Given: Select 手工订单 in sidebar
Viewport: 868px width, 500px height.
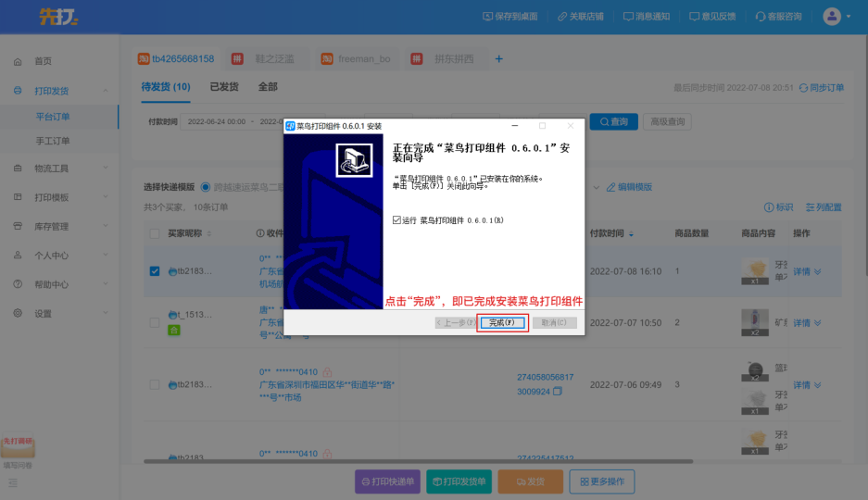Looking at the screenshot, I should pyautogui.click(x=53, y=141).
